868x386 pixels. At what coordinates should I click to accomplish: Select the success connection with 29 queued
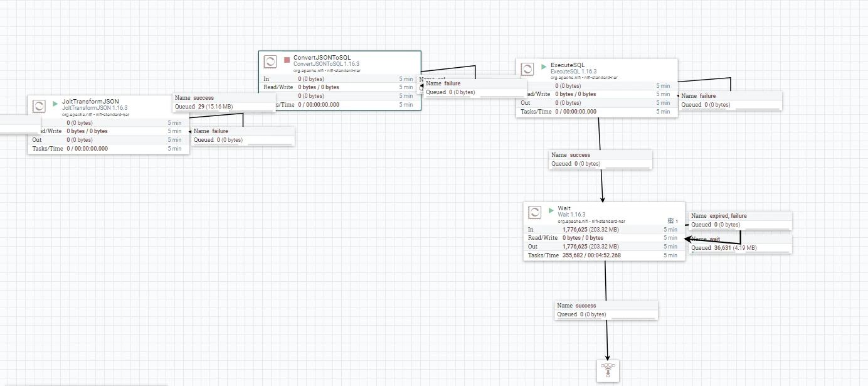(x=224, y=102)
